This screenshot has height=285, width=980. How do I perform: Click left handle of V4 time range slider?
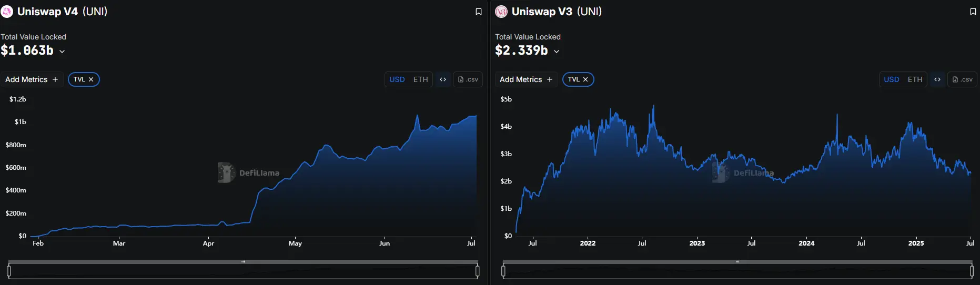9,271
